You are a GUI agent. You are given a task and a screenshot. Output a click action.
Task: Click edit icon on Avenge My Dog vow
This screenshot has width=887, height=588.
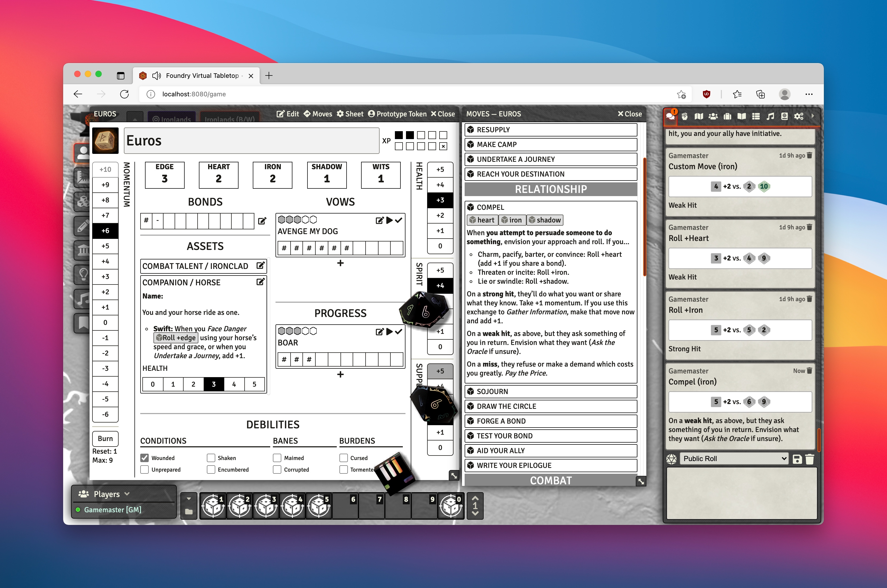379,221
